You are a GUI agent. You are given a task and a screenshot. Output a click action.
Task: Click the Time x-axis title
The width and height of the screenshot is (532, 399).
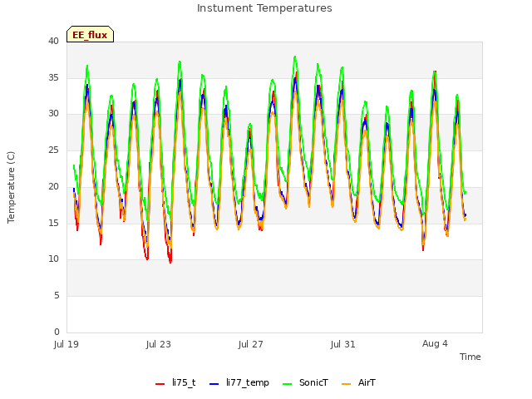(470, 357)
